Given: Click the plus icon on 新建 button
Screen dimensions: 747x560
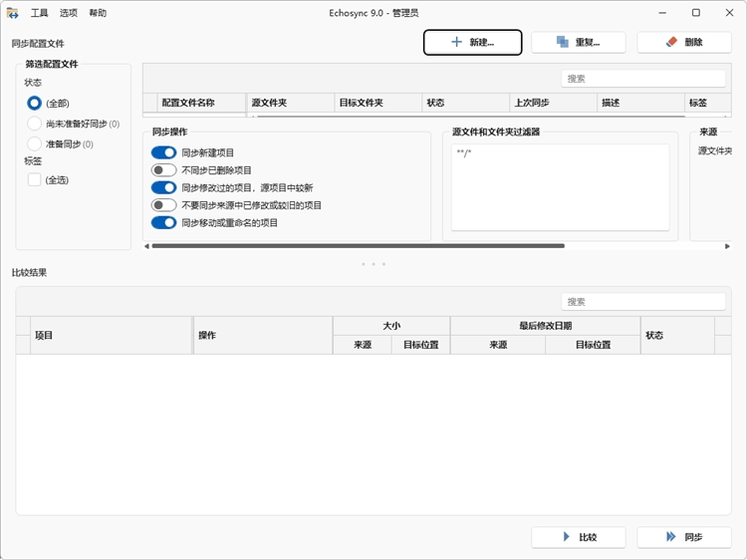Looking at the screenshot, I should (456, 42).
